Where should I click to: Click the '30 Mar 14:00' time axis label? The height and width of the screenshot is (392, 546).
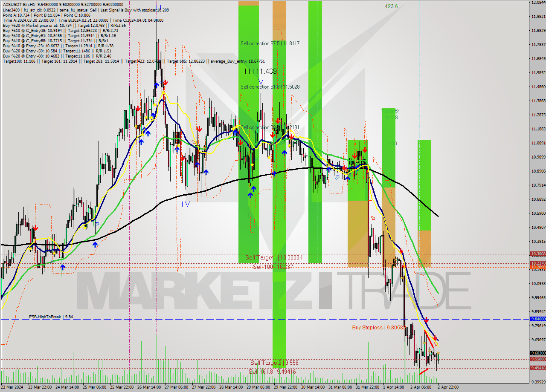[313, 387]
